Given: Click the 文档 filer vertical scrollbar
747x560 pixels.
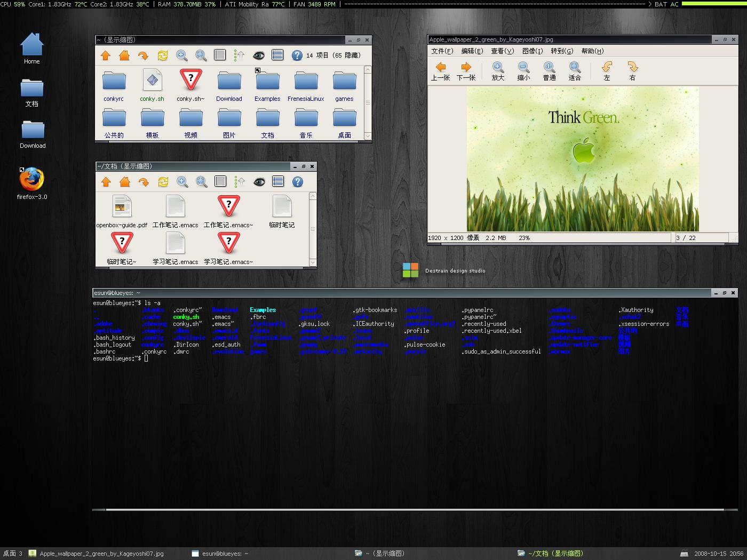Looking at the screenshot, I should [x=313, y=229].
